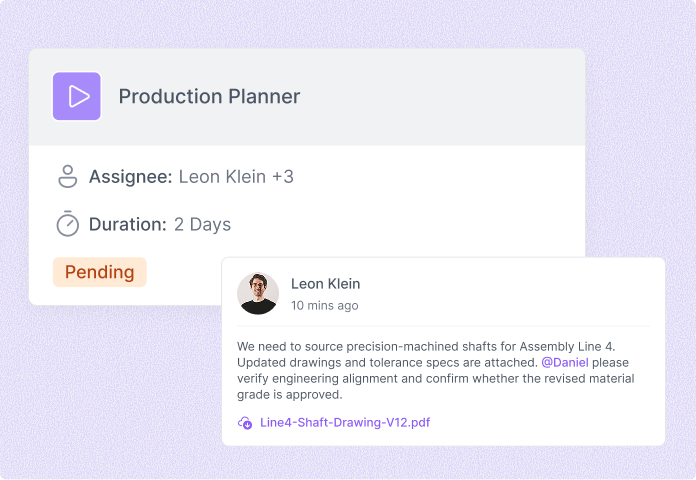Click the duration stopwatch icon

[x=67, y=224]
